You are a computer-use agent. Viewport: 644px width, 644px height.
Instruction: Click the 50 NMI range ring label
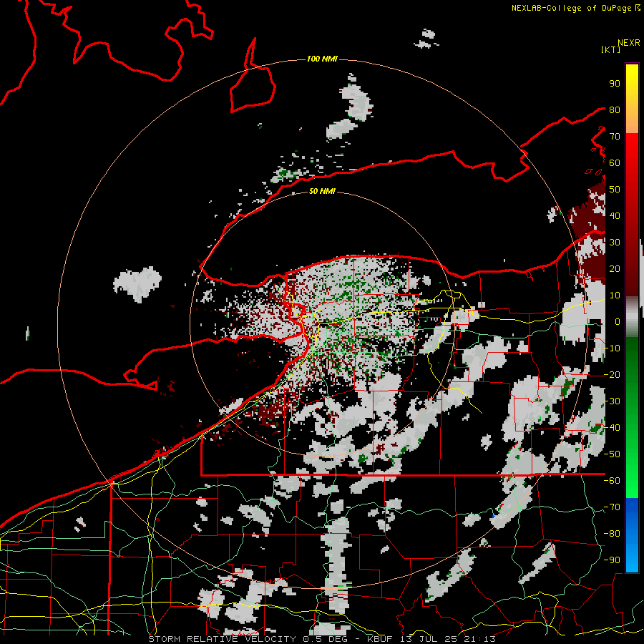(322, 191)
